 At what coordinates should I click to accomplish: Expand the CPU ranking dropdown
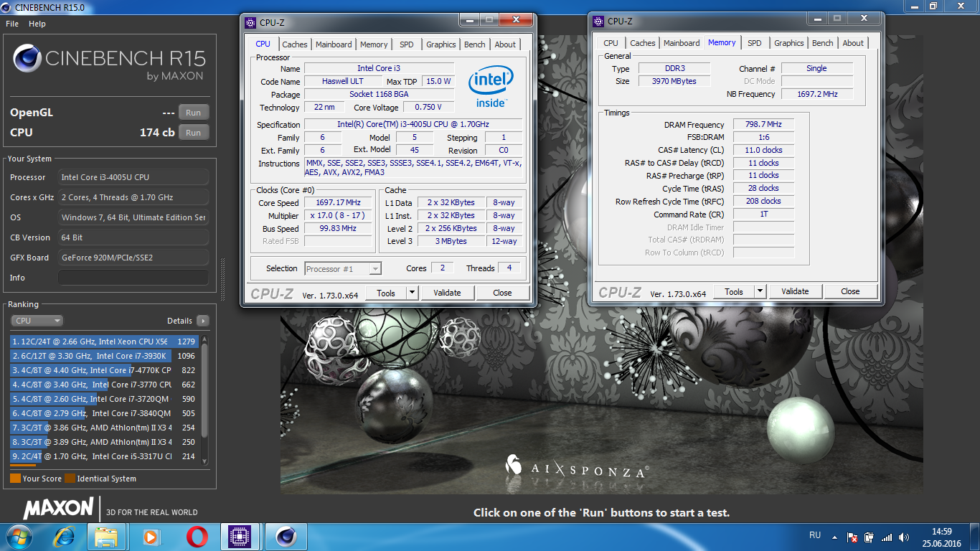[x=37, y=321]
